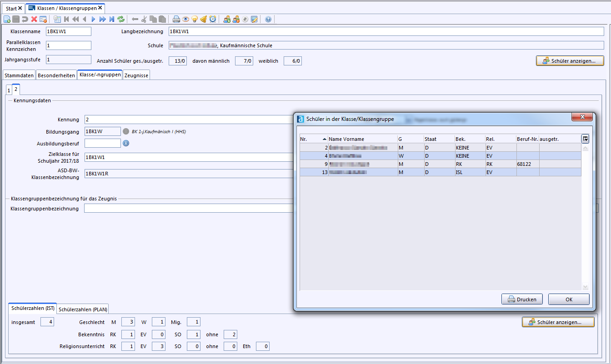611x364 pixels.
Task: Click the green refresh arrows icon
Action: [x=121, y=19]
